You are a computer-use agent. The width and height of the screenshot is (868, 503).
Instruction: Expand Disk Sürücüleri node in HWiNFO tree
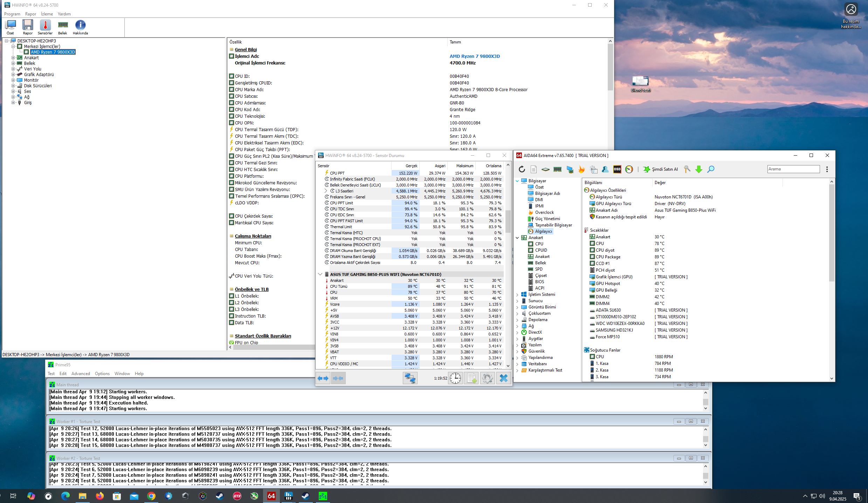pyautogui.click(x=13, y=86)
